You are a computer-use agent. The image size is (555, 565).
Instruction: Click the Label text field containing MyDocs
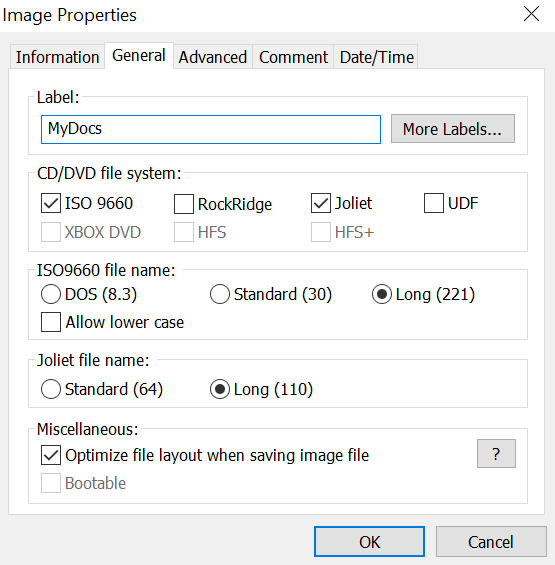[x=211, y=129]
